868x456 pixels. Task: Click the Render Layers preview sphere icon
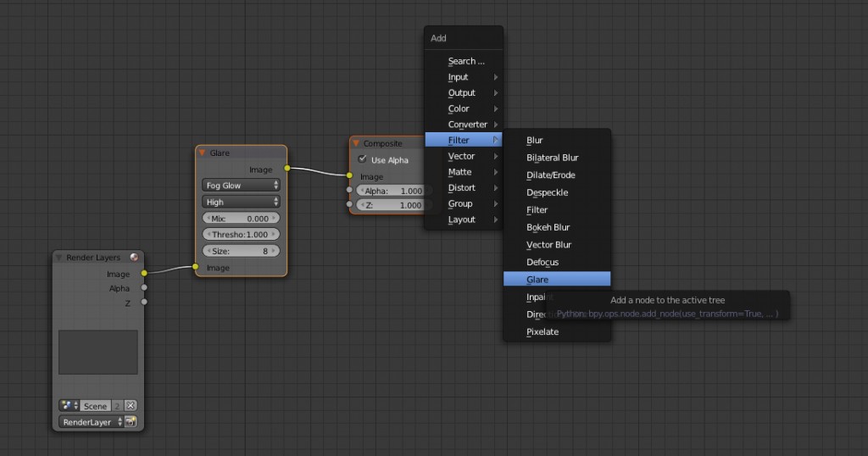134,258
